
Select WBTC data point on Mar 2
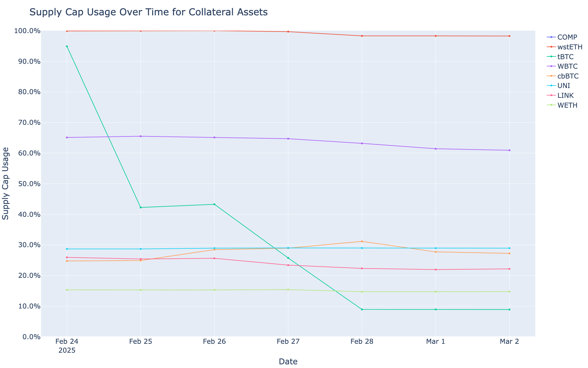coord(509,150)
